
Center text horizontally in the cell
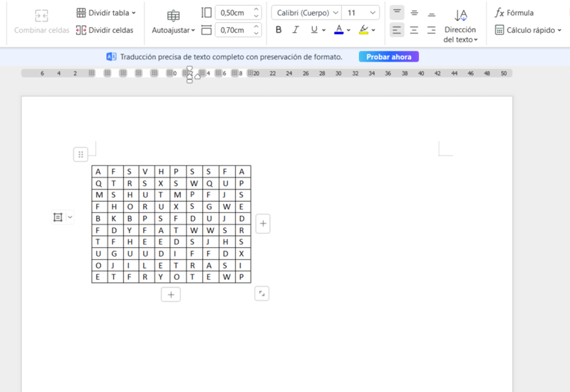414,30
